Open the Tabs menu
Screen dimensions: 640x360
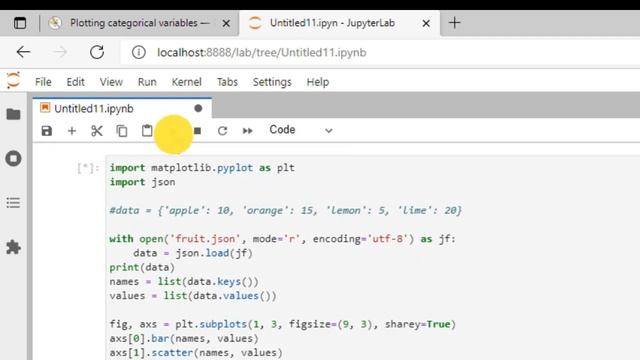coord(227,82)
